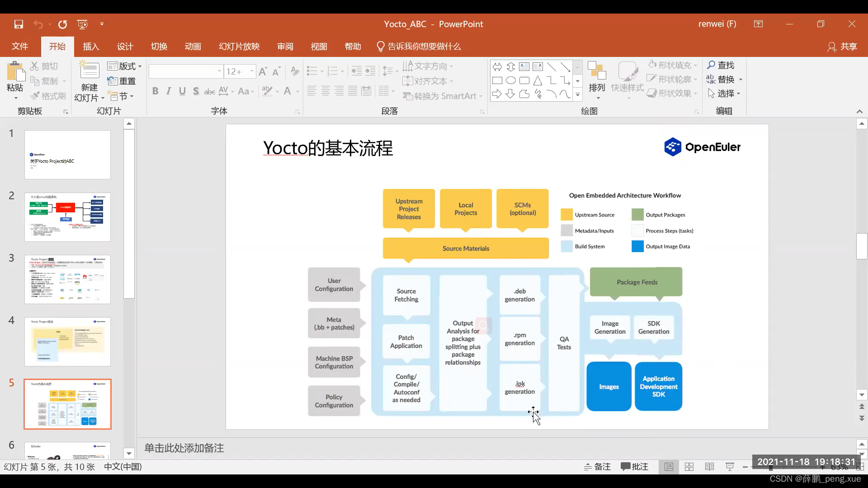
Task: Toggle center text alignment
Action: tap(325, 91)
